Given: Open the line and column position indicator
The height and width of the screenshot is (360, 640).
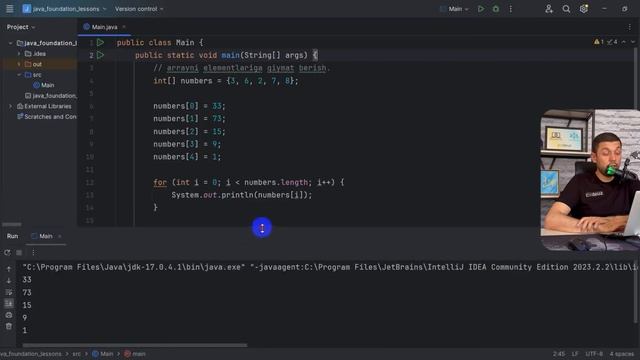Looking at the screenshot, I should pyautogui.click(x=559, y=354).
